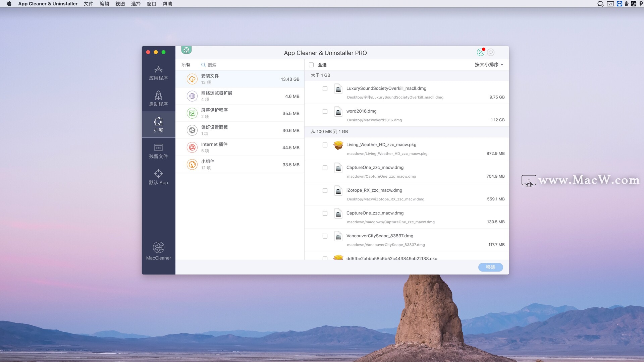The image size is (644, 362).
Task: Click the 偏好设置面板 gear icon
Action: 192,130
